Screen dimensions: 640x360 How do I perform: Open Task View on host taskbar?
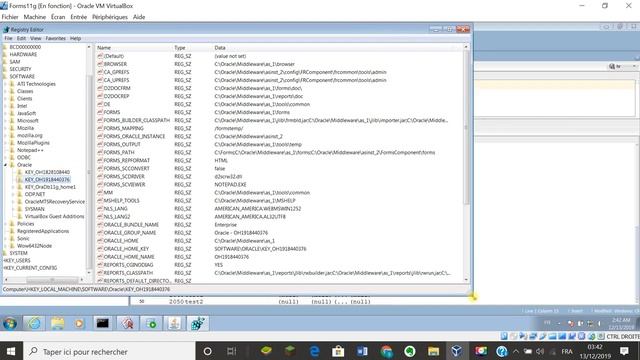[231, 351]
